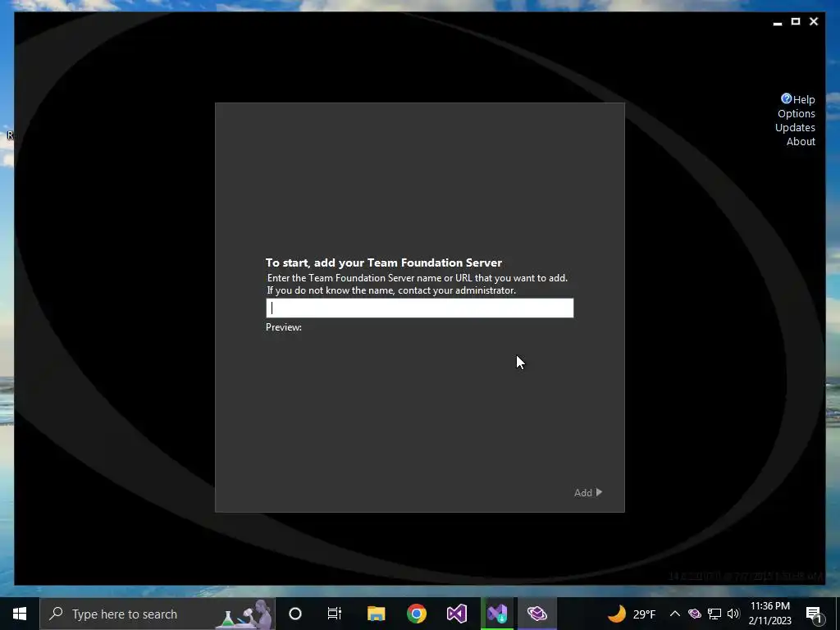The height and width of the screenshot is (630, 840).
Task: Open the volume speaker tray icon
Action: click(x=733, y=614)
